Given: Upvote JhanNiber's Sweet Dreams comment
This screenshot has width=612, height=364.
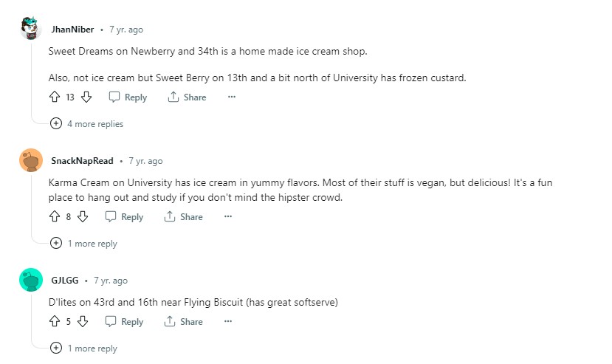Looking at the screenshot, I should pyautogui.click(x=54, y=97).
